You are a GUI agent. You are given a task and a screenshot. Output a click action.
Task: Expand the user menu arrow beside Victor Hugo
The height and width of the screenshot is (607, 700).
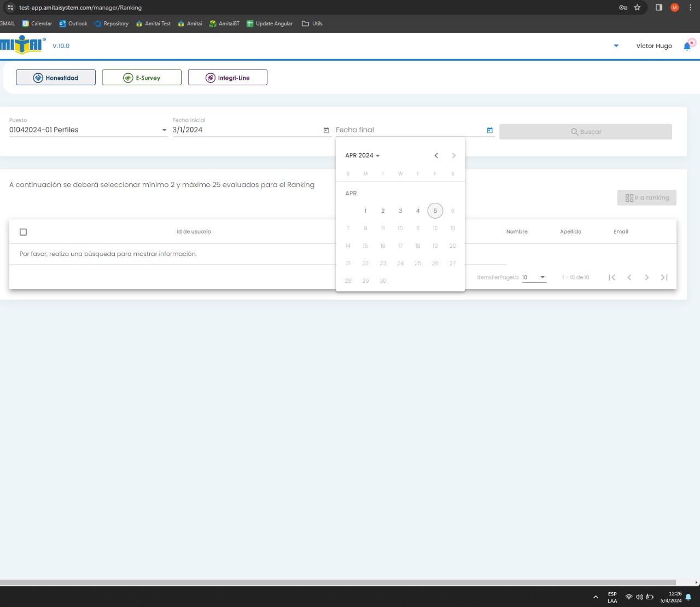pyautogui.click(x=616, y=46)
